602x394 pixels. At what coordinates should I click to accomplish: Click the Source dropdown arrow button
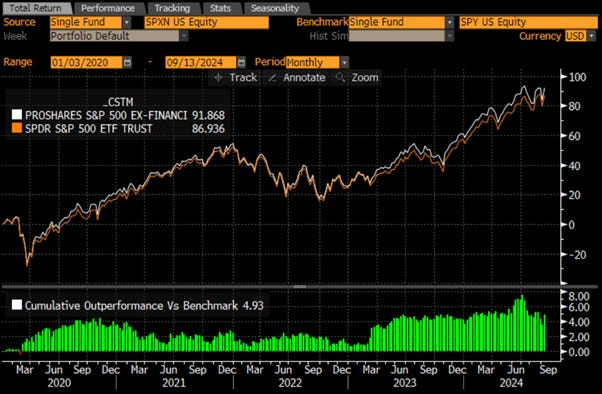pyautogui.click(x=127, y=22)
